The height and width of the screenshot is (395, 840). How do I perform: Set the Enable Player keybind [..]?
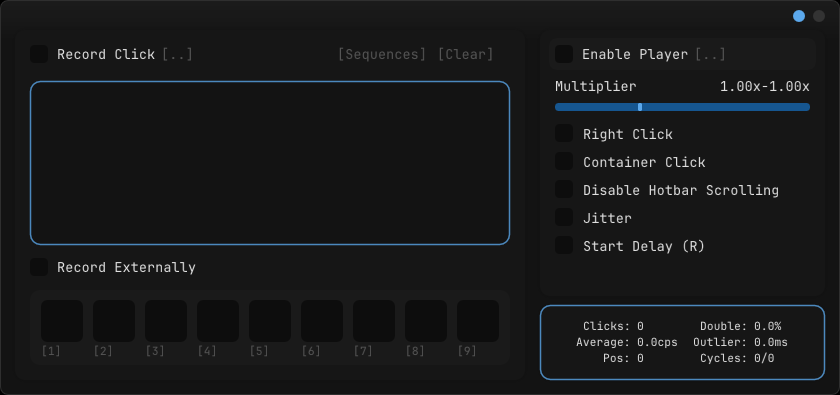tap(710, 54)
